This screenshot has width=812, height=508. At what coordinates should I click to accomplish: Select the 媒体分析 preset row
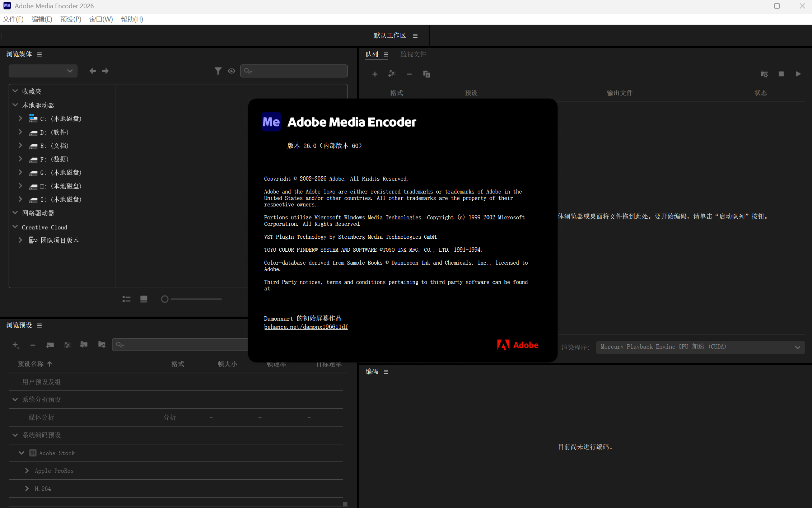pos(176,418)
